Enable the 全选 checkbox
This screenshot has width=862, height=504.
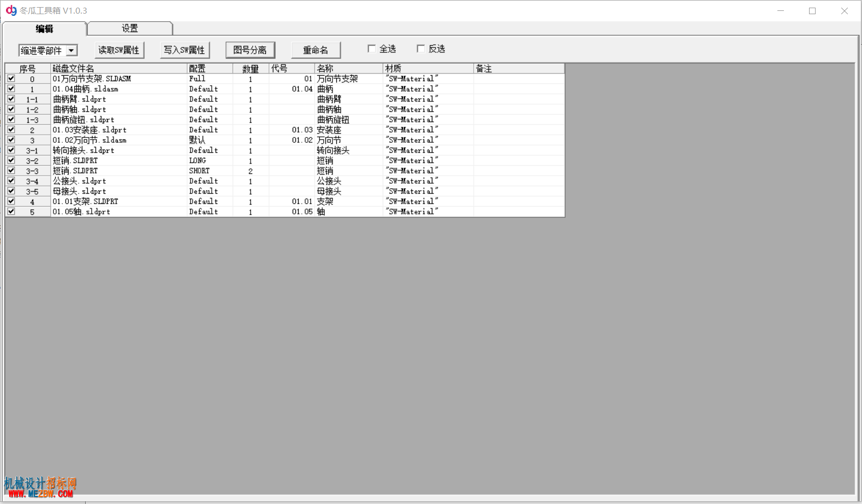pyautogui.click(x=372, y=49)
